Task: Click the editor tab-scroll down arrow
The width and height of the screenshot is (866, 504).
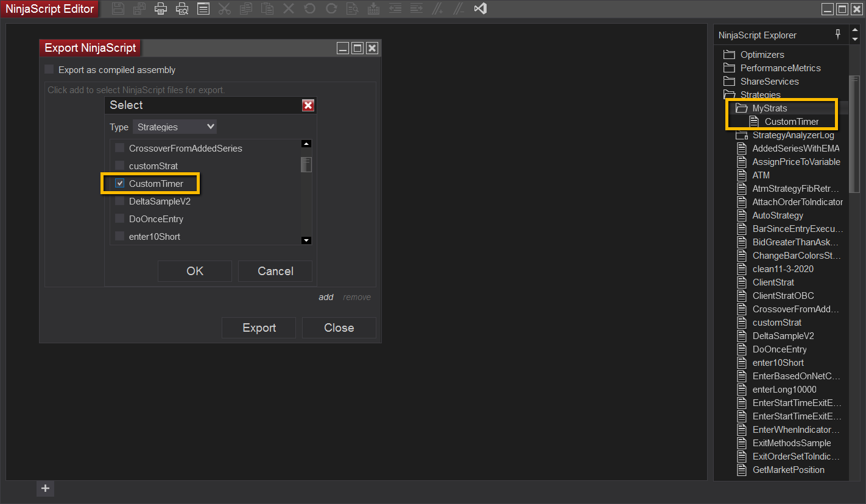Action: (x=855, y=40)
